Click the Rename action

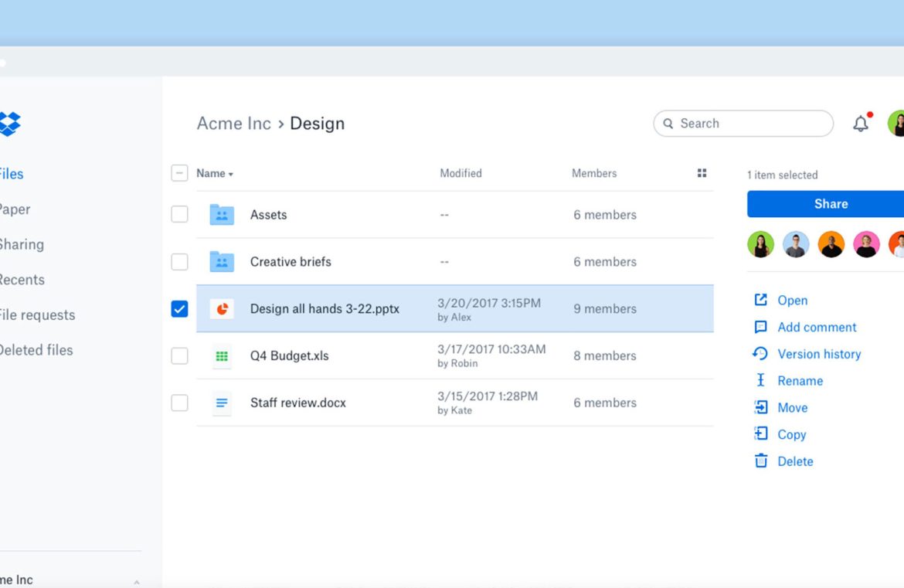click(x=800, y=381)
